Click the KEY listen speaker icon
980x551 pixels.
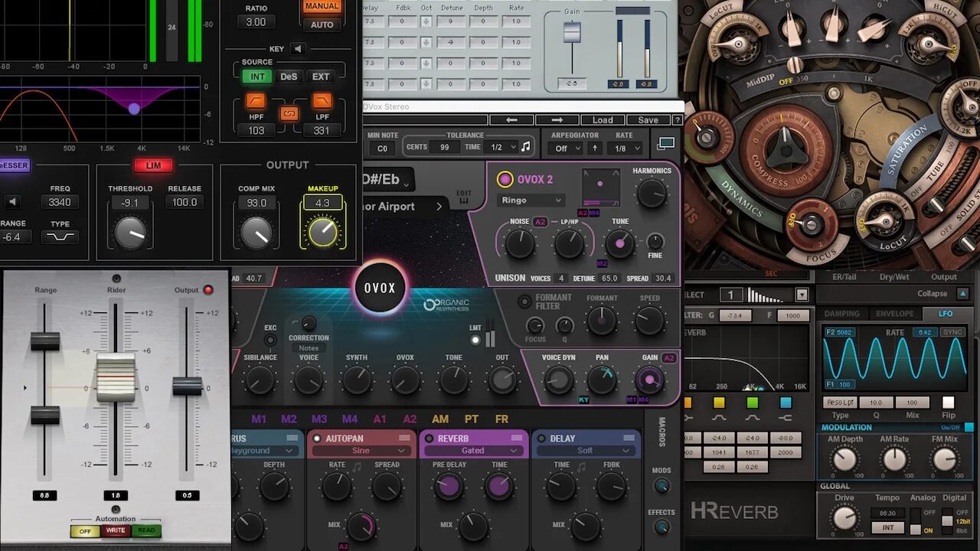point(297,49)
